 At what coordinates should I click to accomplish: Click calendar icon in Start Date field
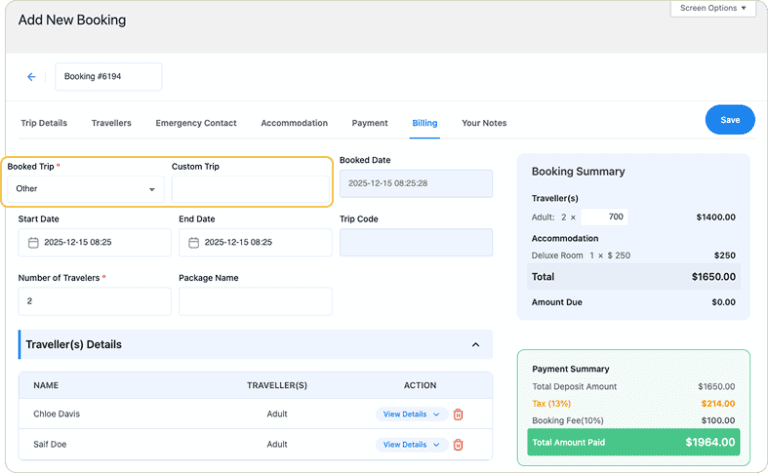[33, 243]
